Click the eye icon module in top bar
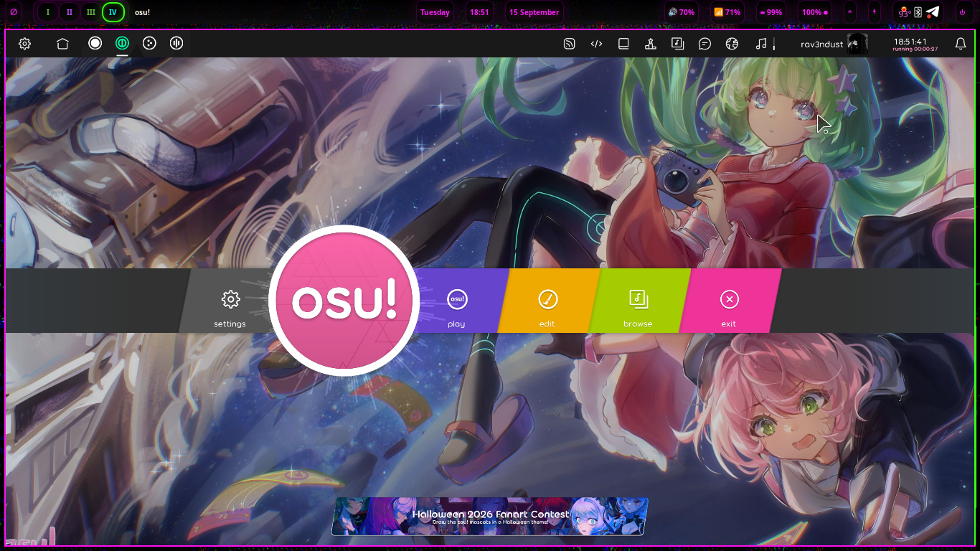980x551 pixels. coord(850,12)
